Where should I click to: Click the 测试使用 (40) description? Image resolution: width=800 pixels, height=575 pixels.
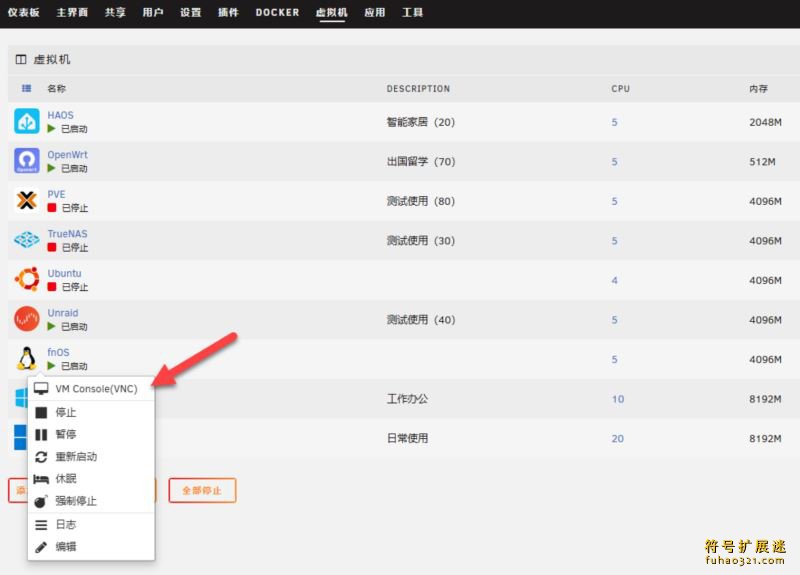point(420,319)
